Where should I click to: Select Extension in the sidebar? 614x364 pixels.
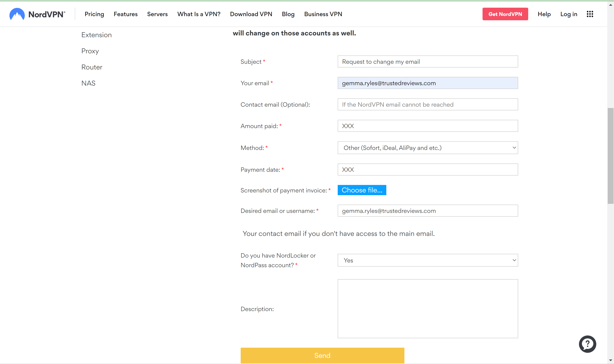97,35
